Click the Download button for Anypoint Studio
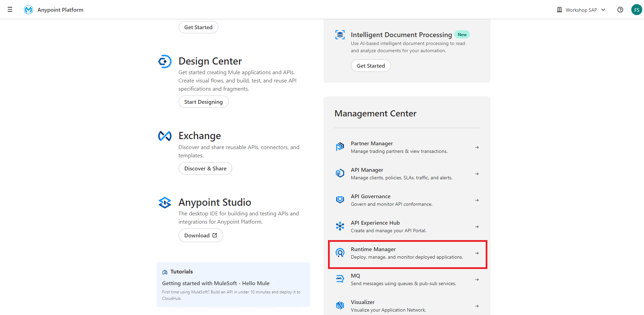Image resolution: width=644 pixels, height=315 pixels. pyautogui.click(x=201, y=235)
